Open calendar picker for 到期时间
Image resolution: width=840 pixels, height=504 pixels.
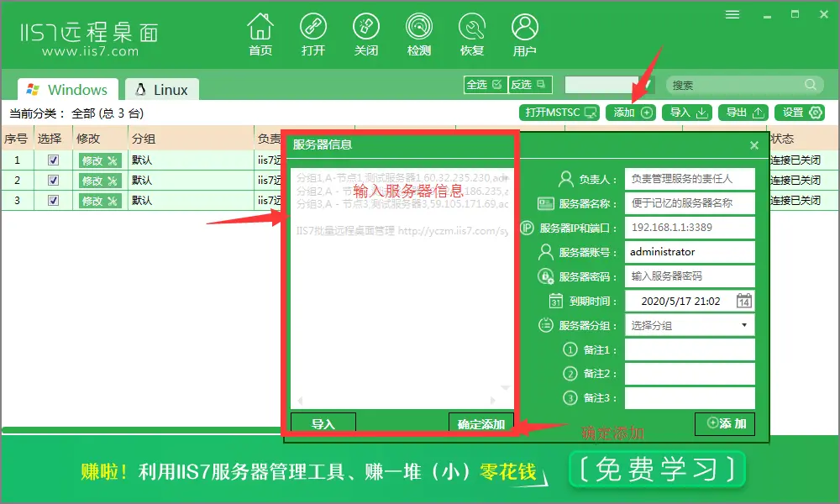pyautogui.click(x=743, y=301)
